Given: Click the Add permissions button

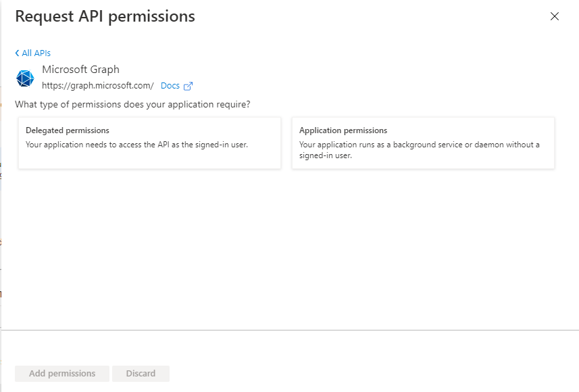Looking at the screenshot, I should coord(62,374).
